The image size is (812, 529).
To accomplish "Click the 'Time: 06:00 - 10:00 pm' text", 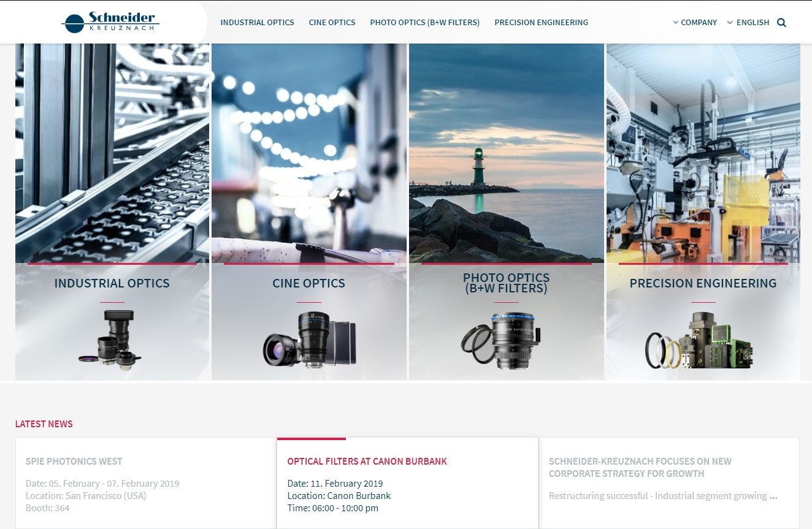I will point(333,508).
